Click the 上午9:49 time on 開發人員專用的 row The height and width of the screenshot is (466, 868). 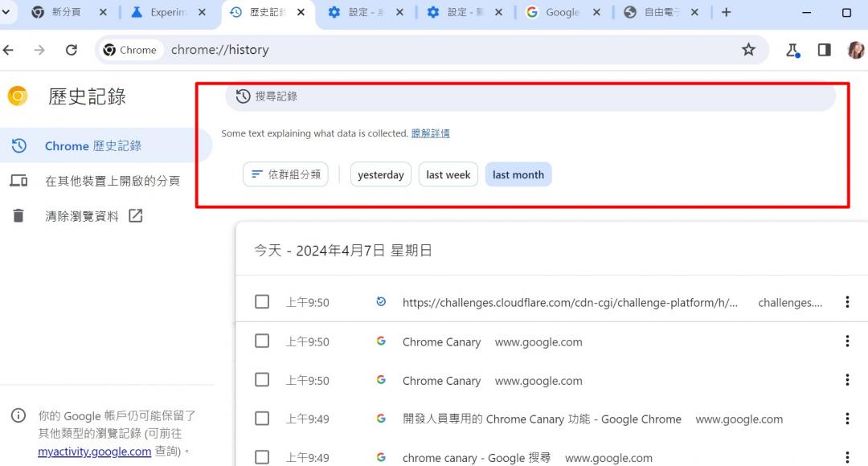[307, 419]
